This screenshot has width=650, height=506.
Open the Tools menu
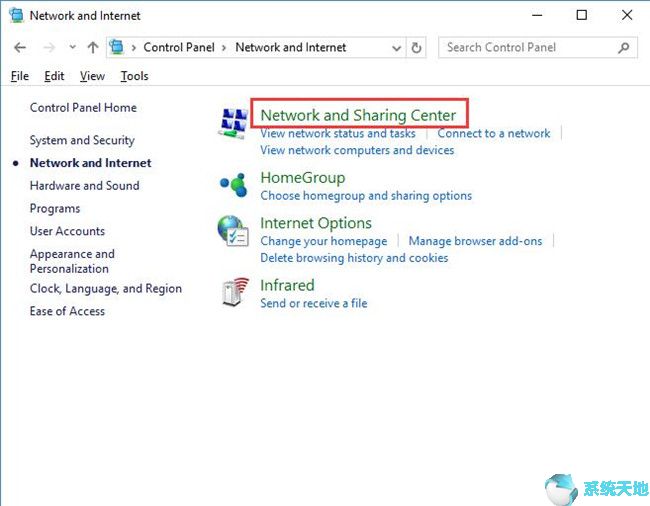[x=134, y=76]
